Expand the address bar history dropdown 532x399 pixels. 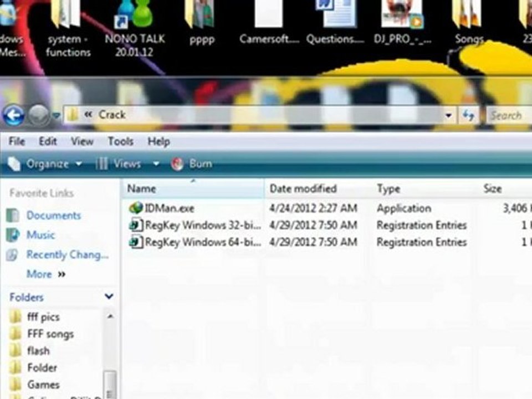click(448, 116)
